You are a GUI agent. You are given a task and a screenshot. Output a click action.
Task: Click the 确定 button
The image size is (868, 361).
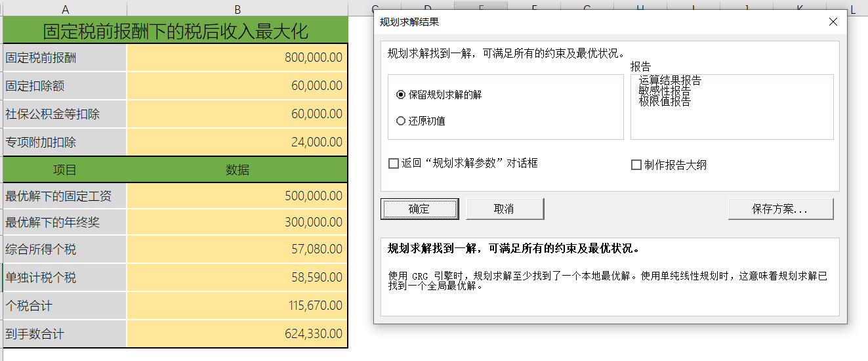(x=419, y=209)
